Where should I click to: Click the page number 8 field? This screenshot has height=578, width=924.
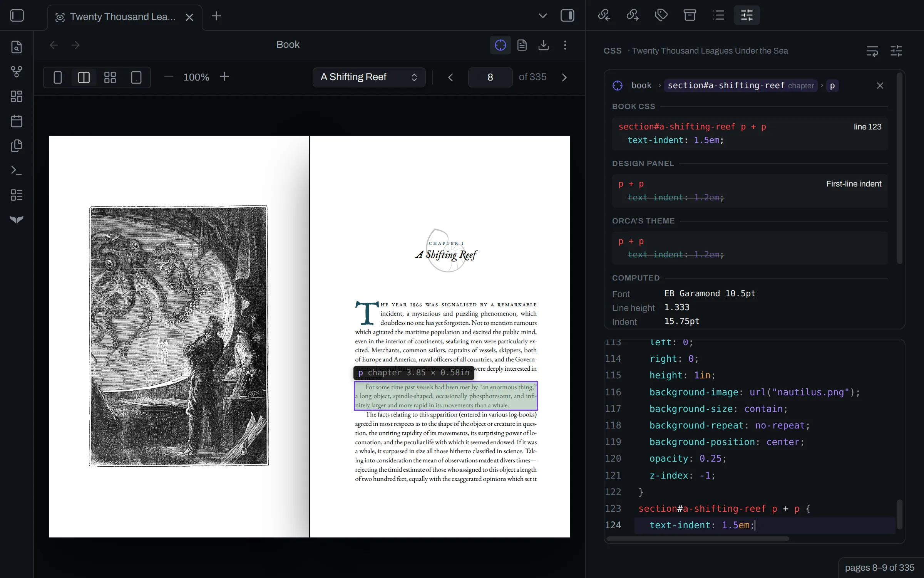pyautogui.click(x=490, y=77)
